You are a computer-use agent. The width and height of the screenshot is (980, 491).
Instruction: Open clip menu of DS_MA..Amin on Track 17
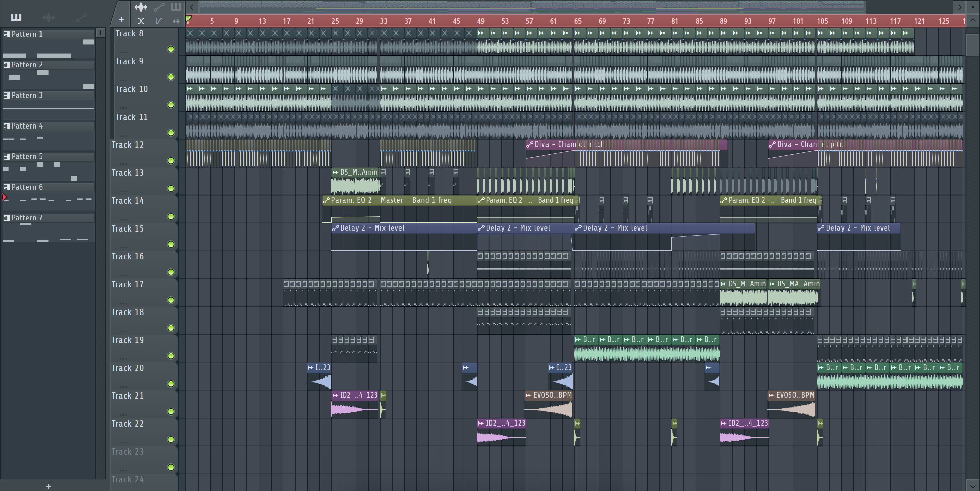coord(772,284)
